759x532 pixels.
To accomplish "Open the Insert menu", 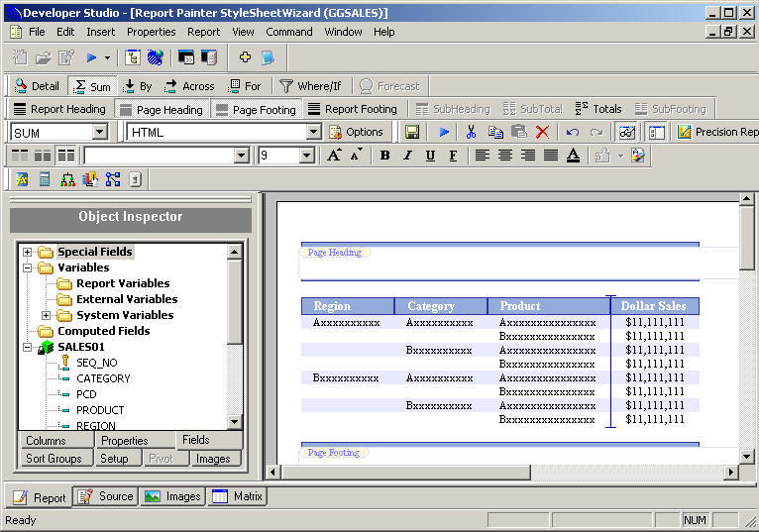I will pyautogui.click(x=101, y=32).
